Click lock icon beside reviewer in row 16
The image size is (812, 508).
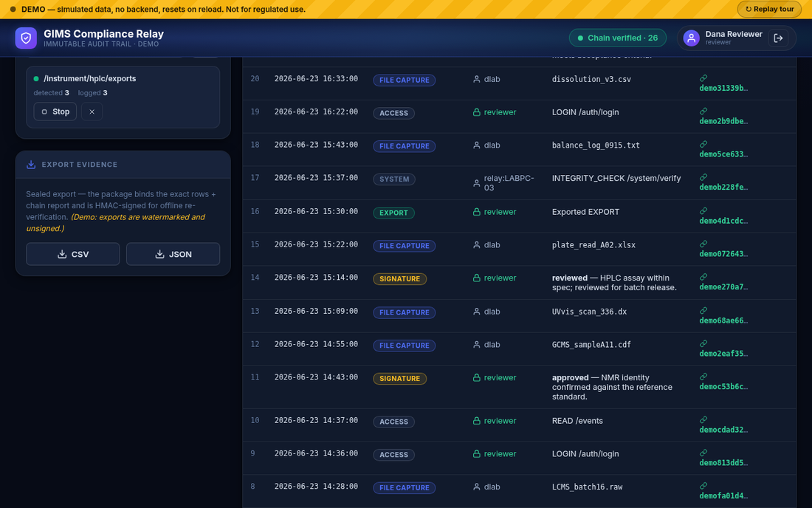pyautogui.click(x=476, y=213)
